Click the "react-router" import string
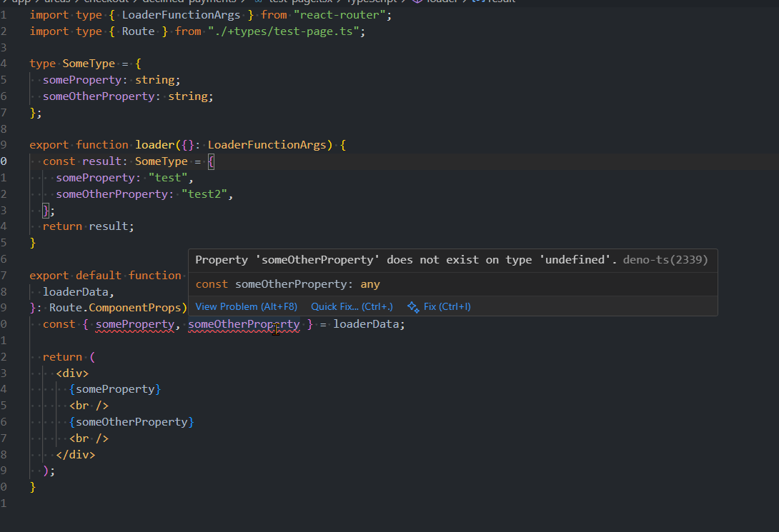Image resolution: width=779 pixels, height=532 pixels. [x=339, y=15]
